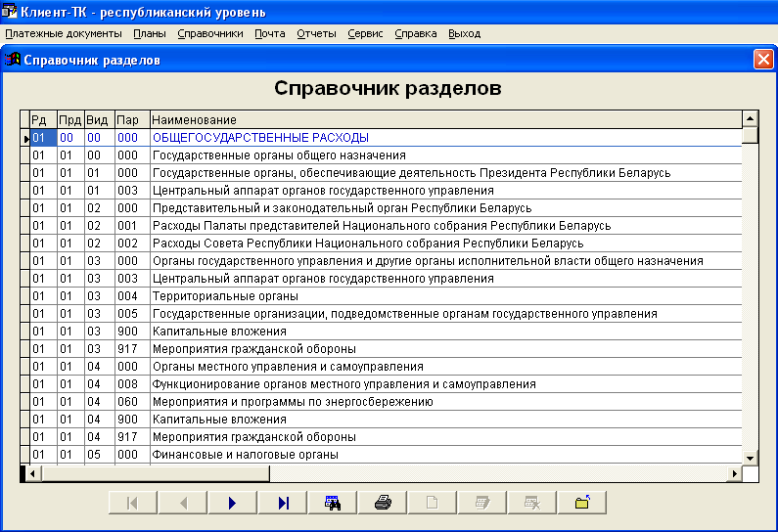
Task: Click Пар cell 008
Action: [132, 383]
